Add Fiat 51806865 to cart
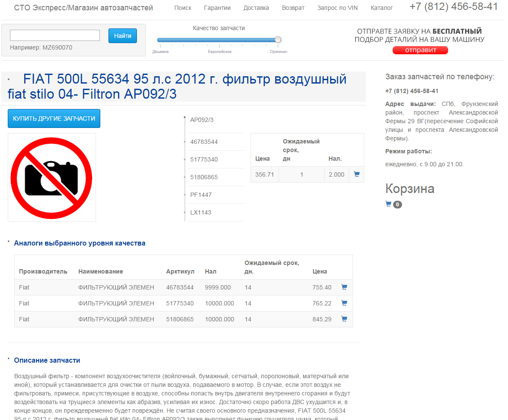This screenshot has width=508, height=420. (344, 319)
